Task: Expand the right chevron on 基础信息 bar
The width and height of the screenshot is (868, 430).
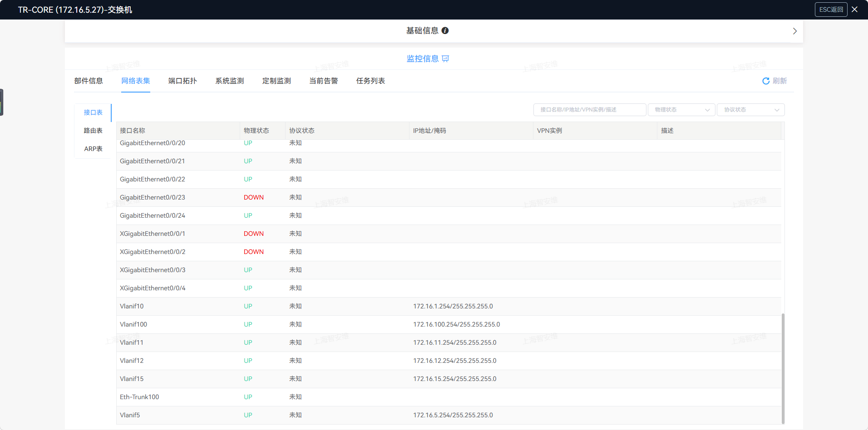Action: point(794,31)
